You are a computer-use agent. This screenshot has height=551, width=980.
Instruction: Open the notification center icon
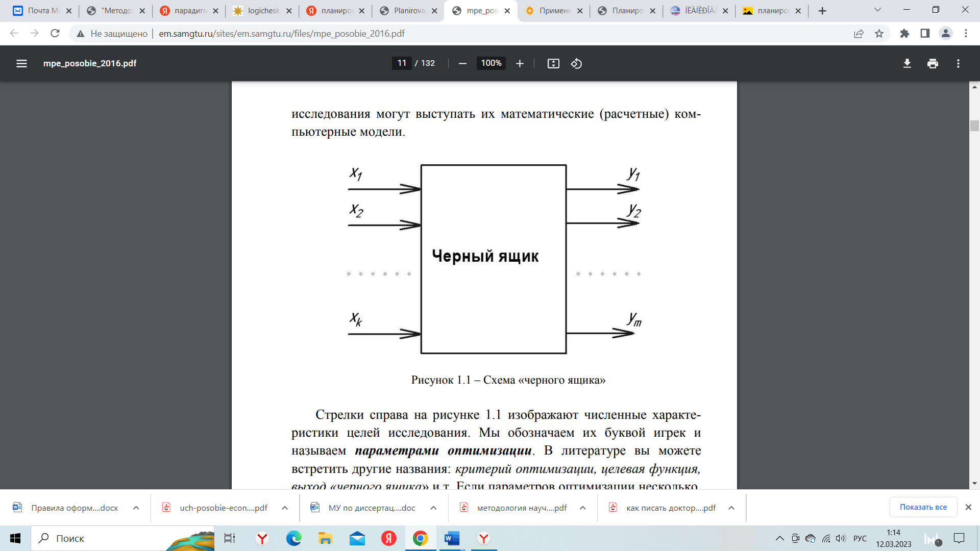pos(959,538)
